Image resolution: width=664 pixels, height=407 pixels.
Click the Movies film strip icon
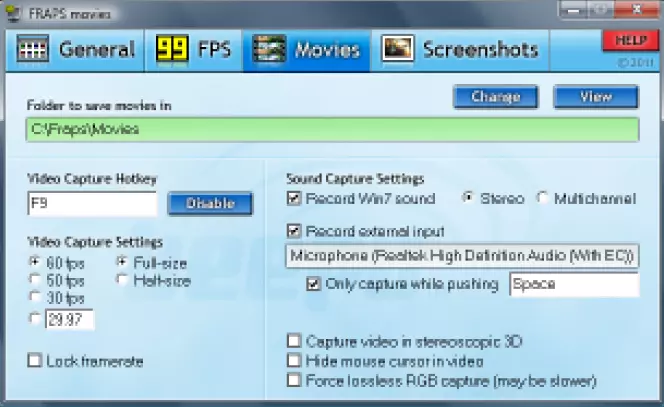point(269,49)
